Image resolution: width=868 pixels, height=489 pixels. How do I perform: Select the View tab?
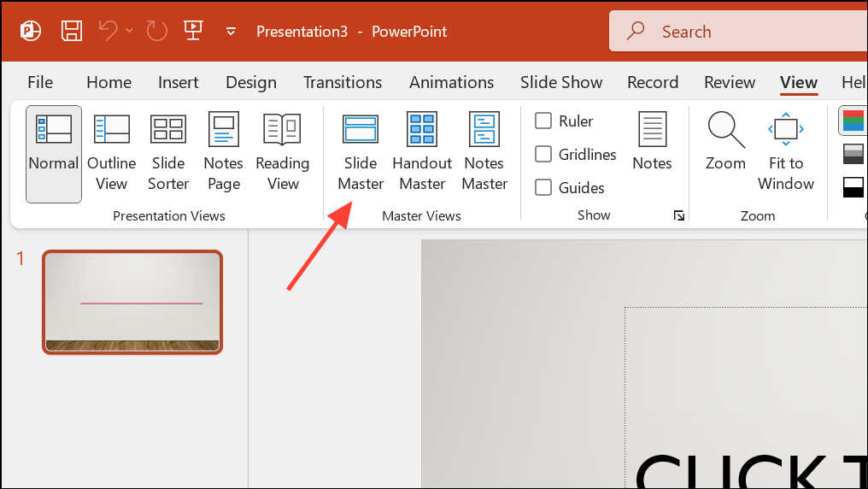pyautogui.click(x=799, y=83)
